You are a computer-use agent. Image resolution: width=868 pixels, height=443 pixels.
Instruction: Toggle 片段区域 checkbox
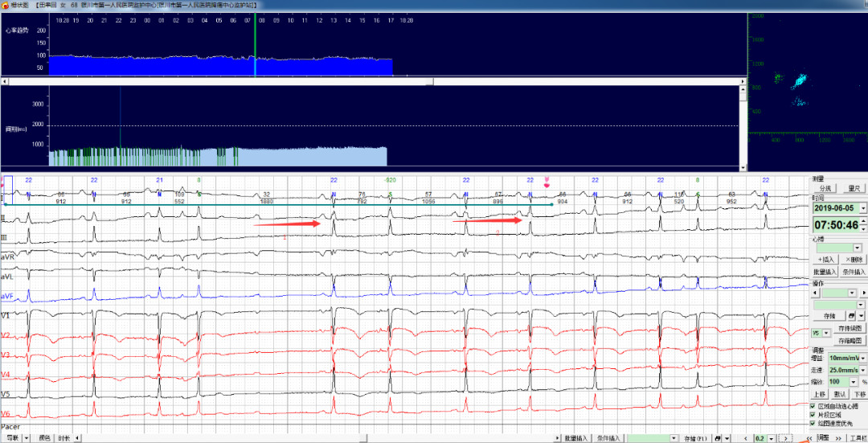[813, 415]
